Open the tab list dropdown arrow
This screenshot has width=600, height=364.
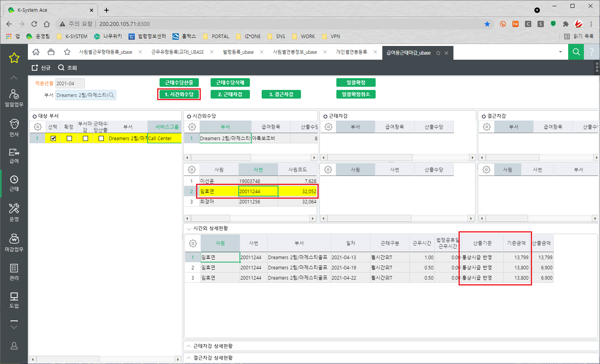coord(560,52)
